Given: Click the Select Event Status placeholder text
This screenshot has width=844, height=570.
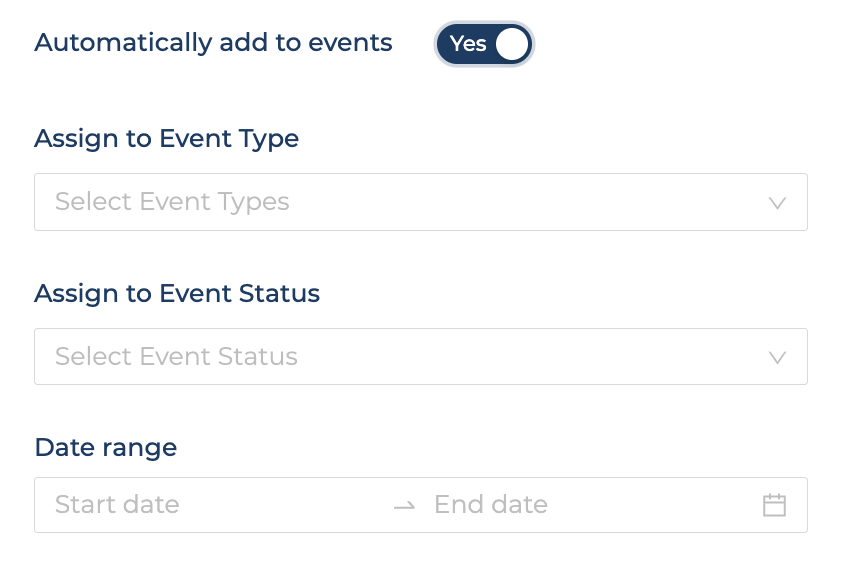Looking at the screenshot, I should 176,356.
